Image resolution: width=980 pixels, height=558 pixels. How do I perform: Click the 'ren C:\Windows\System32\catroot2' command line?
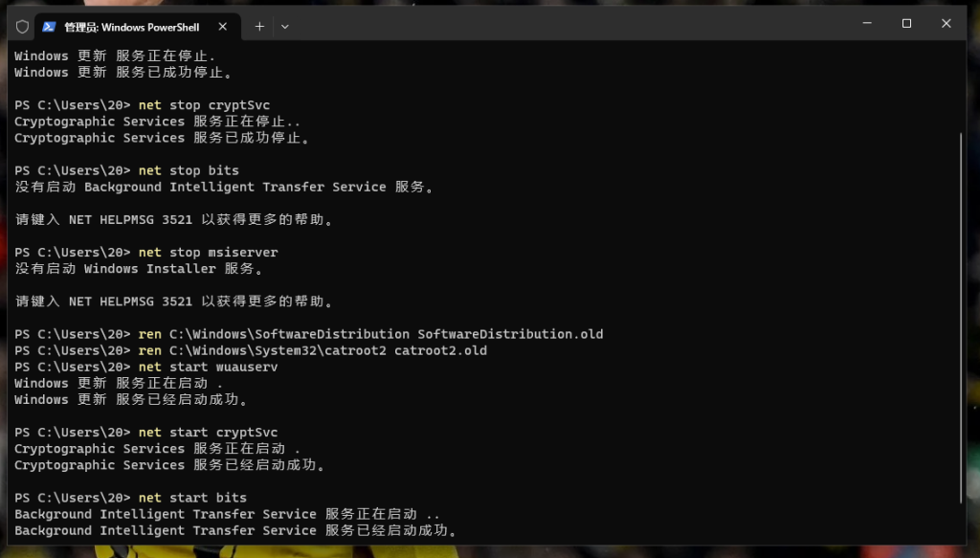251,350
